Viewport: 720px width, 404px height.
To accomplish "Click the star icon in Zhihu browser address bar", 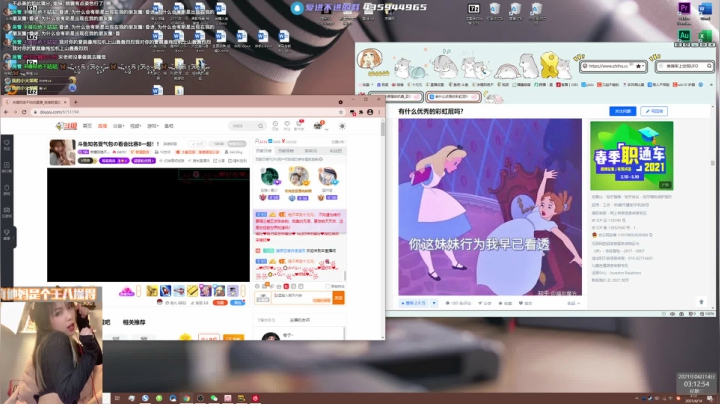I will (638, 66).
